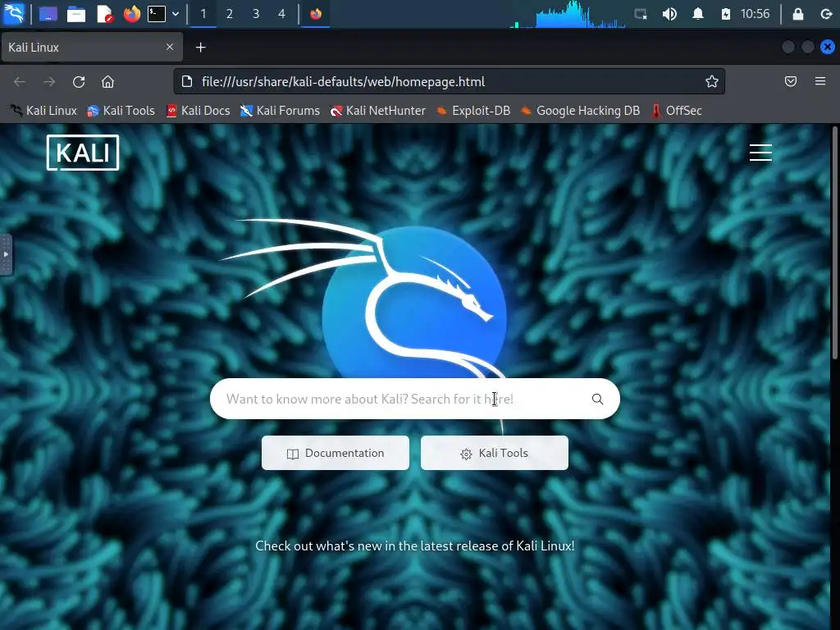Open the Kali dragon applications menu
This screenshot has height=630, width=840.
pyautogui.click(x=13, y=13)
